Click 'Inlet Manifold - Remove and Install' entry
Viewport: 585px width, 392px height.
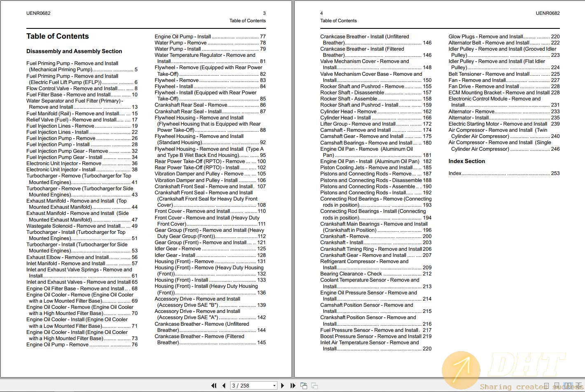82,263
